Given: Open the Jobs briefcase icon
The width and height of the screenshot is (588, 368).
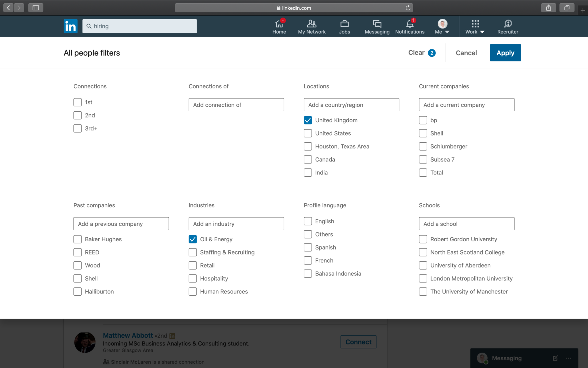Looking at the screenshot, I should pyautogui.click(x=345, y=27).
